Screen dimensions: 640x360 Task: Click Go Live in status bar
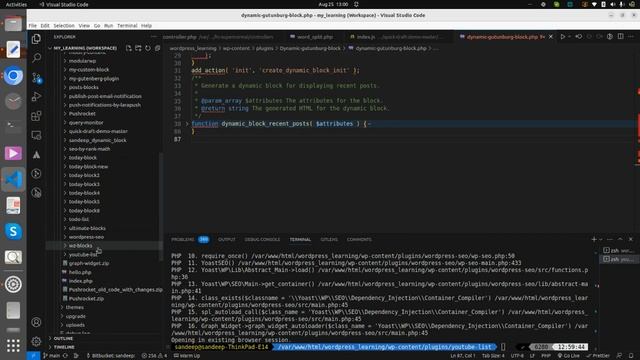coord(569,356)
